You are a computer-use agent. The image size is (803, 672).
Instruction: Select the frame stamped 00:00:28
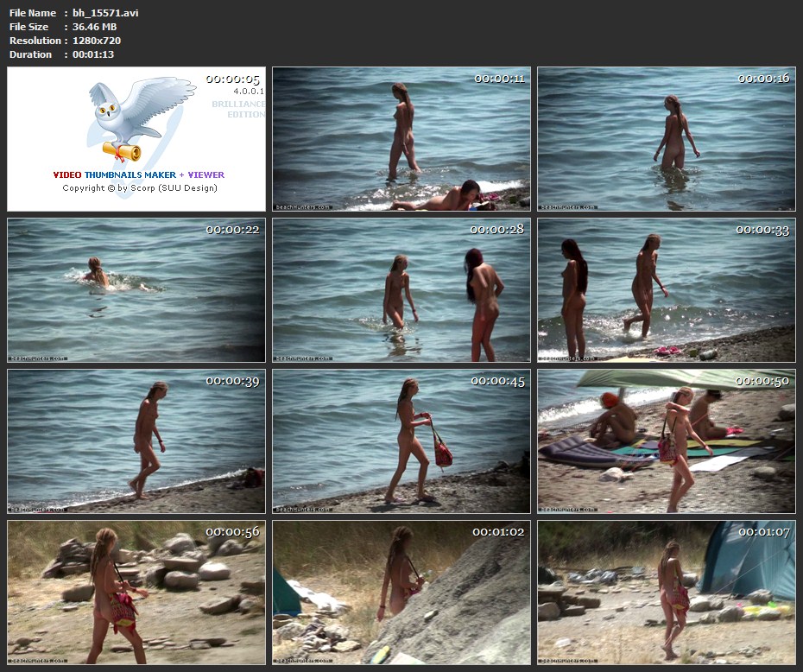(401, 290)
